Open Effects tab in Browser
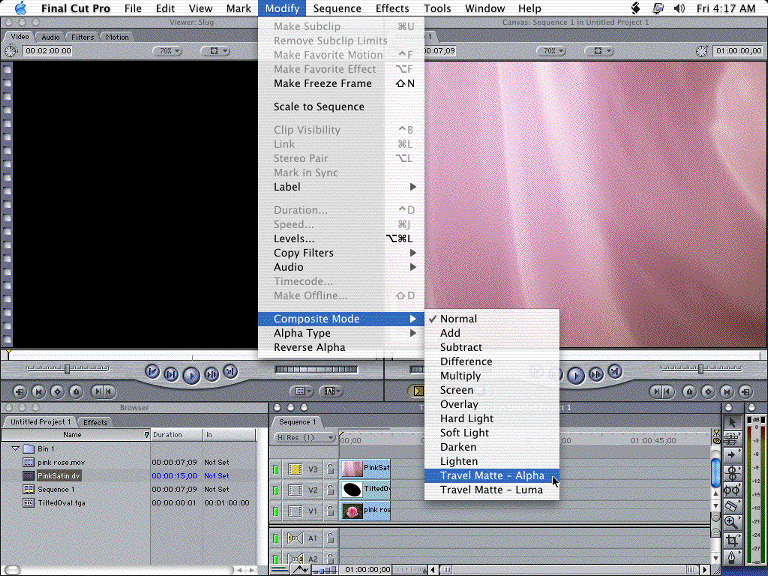This screenshot has width=768, height=576. pos(95,422)
